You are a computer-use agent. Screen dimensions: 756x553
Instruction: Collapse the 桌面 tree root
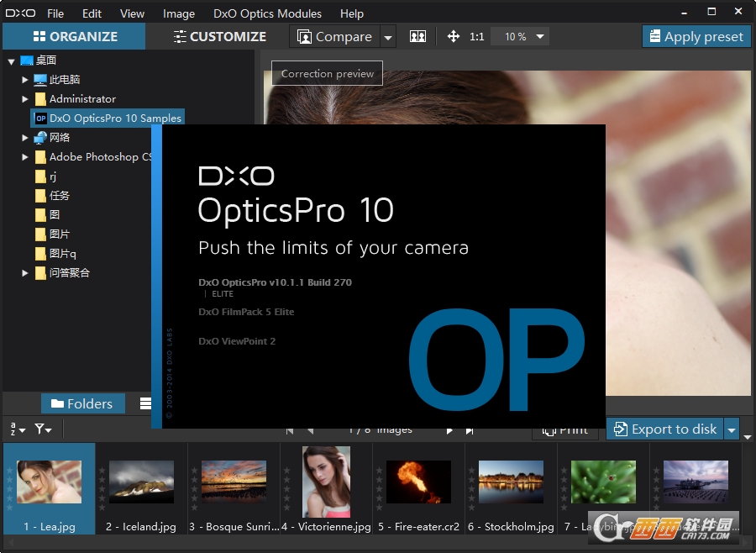(x=11, y=61)
